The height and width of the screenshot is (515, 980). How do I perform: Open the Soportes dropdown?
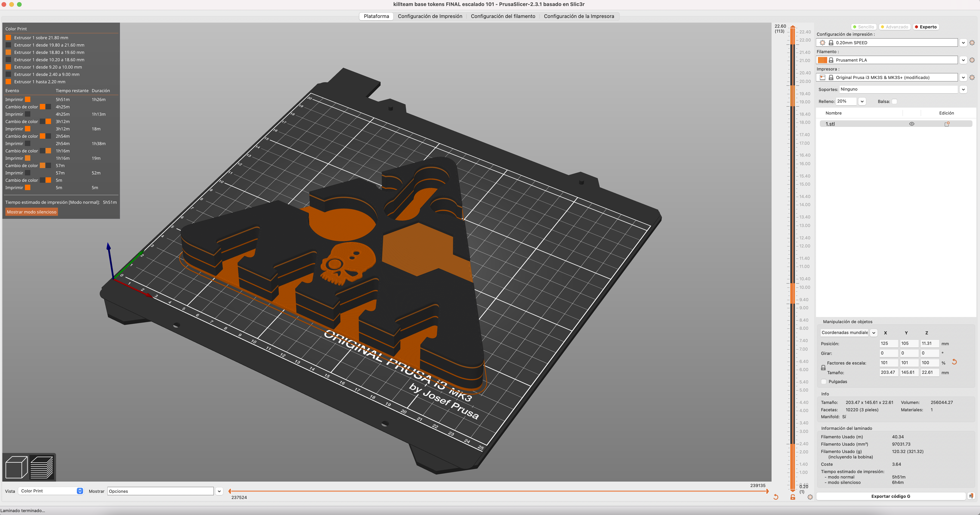963,89
